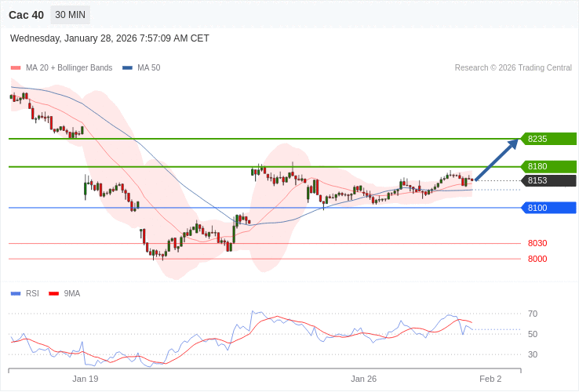
Task: Click the Jan 19 date axis label
Action: pos(85,379)
